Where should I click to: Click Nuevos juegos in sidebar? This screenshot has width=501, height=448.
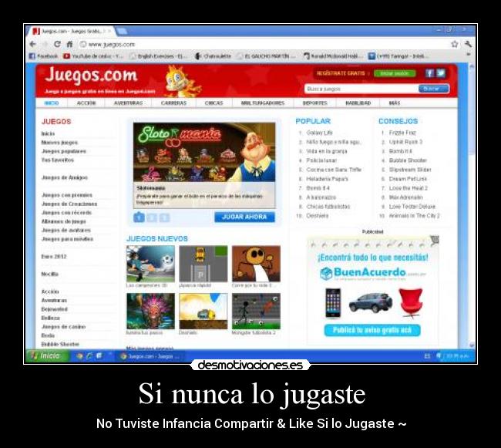pyautogui.click(x=59, y=143)
